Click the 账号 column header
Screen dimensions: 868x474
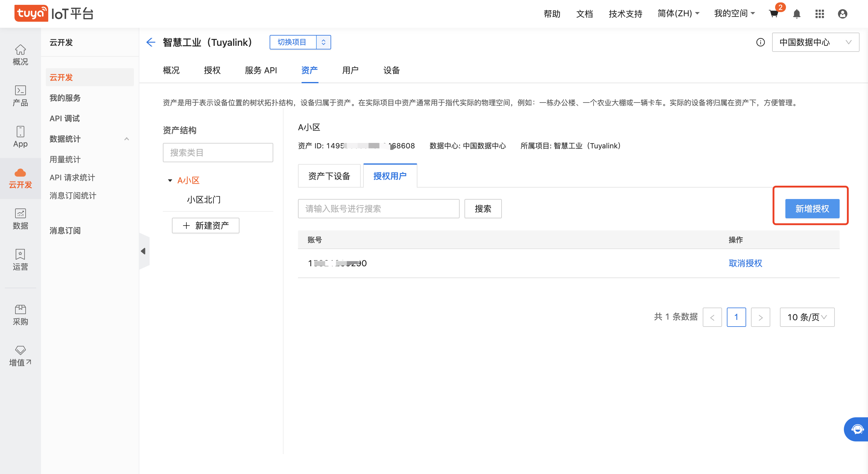(314, 240)
